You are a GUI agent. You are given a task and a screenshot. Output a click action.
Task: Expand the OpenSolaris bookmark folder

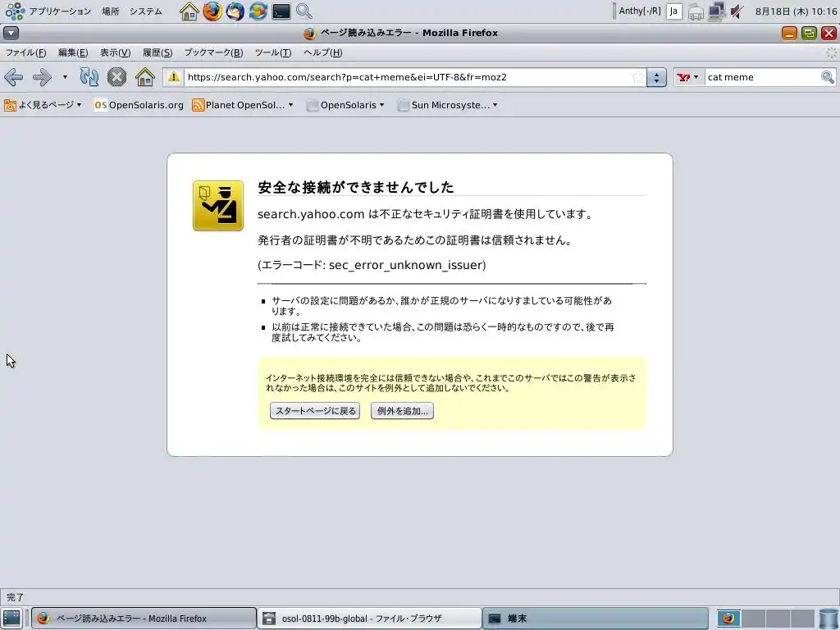coord(345,105)
